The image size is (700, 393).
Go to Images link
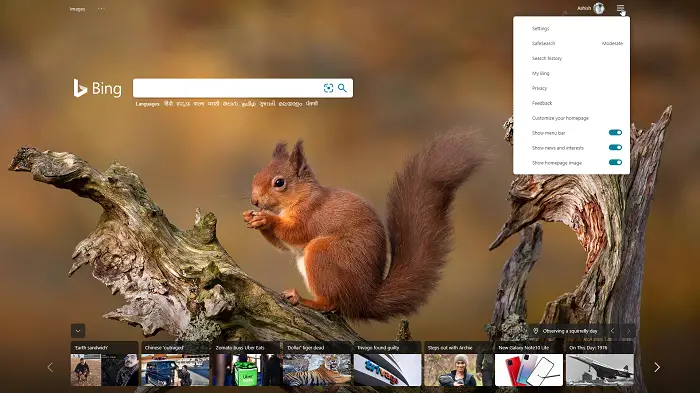77,9
